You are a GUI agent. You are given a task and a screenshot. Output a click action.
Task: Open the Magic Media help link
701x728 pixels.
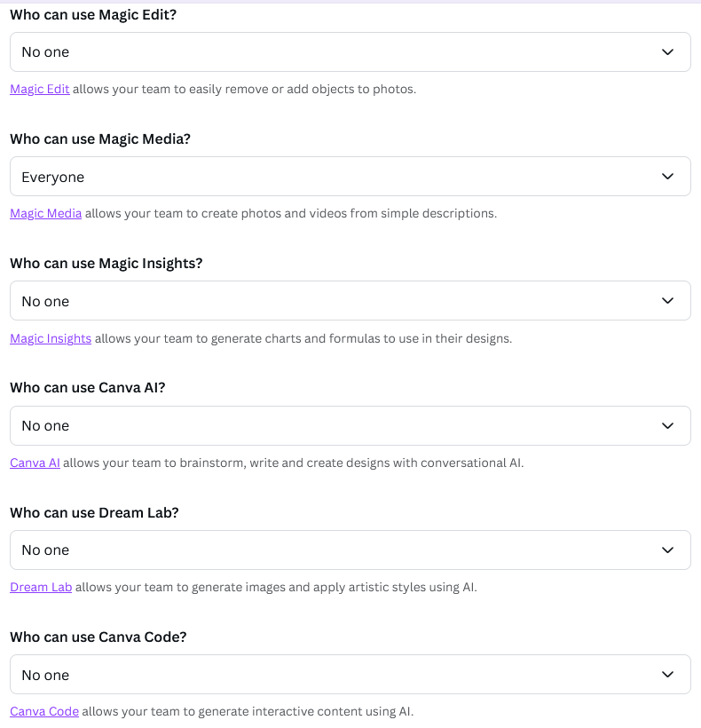point(46,213)
